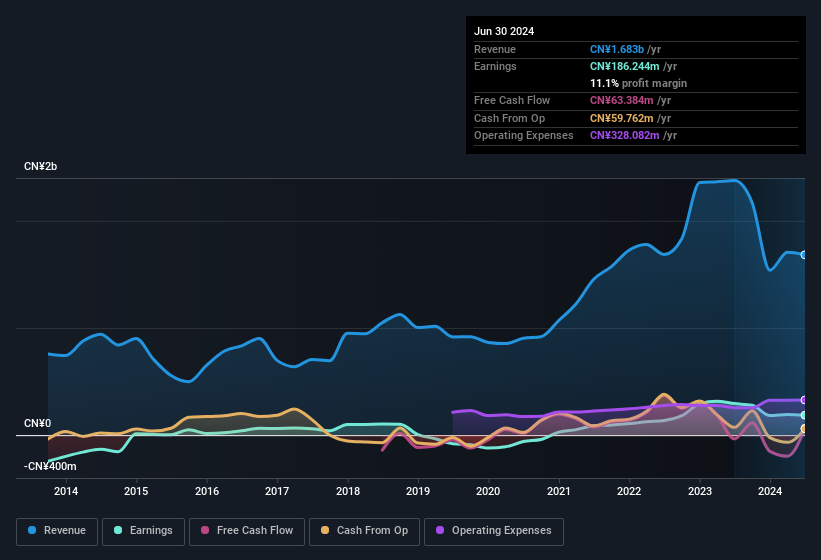This screenshot has height=560, width=821.
Task: Click the CN¥2b y-axis label
Action: tap(40, 166)
